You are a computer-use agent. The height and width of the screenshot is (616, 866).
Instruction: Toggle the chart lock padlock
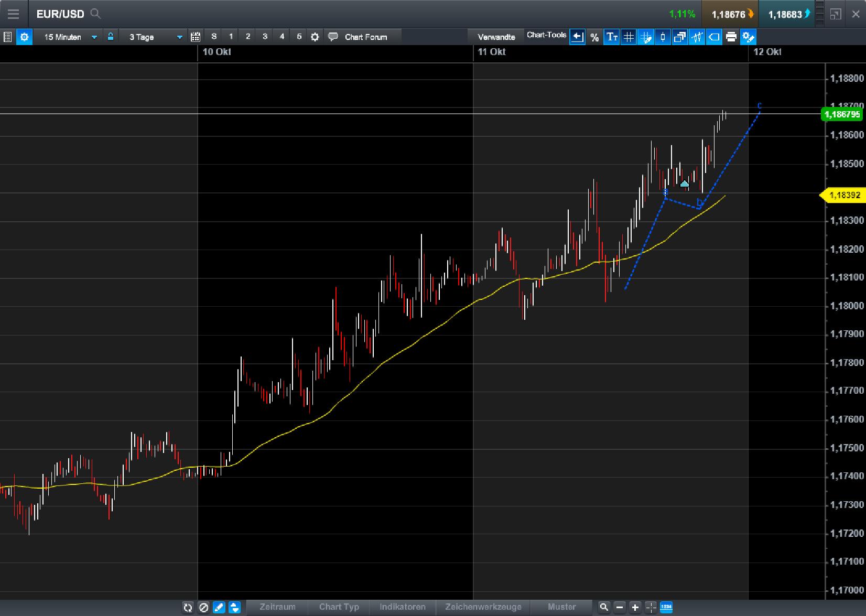[111, 37]
